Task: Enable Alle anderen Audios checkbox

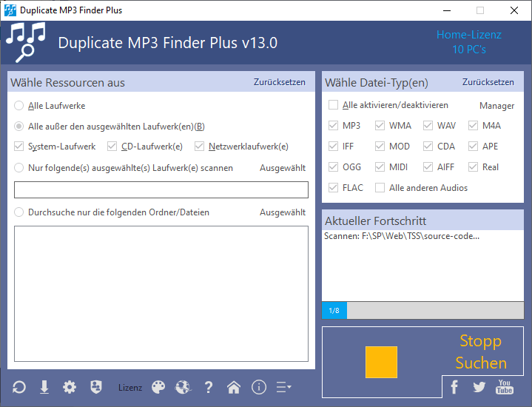Action: coord(380,188)
